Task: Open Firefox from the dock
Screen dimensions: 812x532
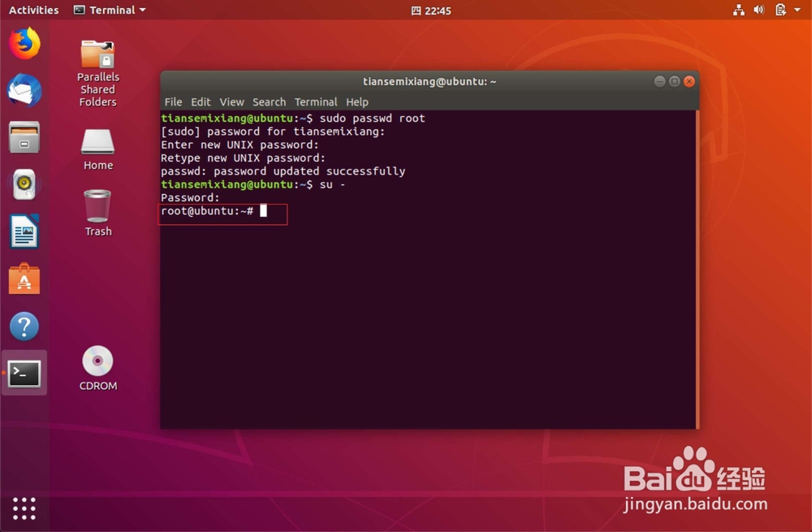Action: pos(24,44)
